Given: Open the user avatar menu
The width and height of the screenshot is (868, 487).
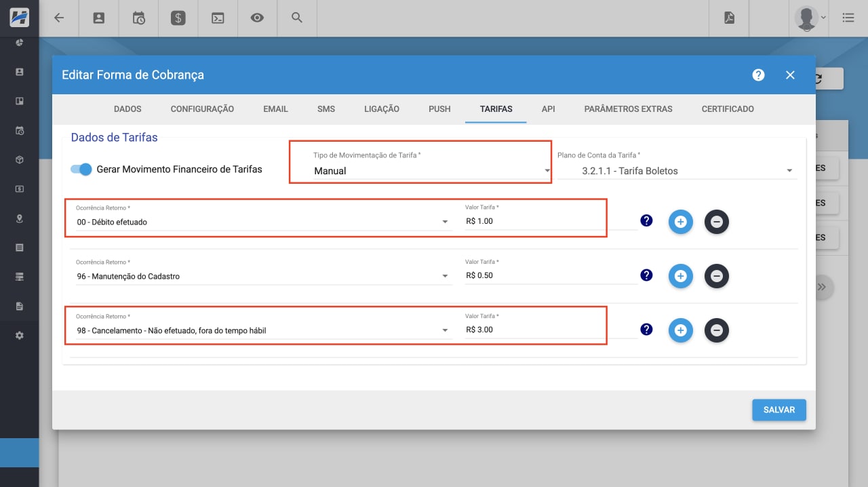Looking at the screenshot, I should [810, 18].
